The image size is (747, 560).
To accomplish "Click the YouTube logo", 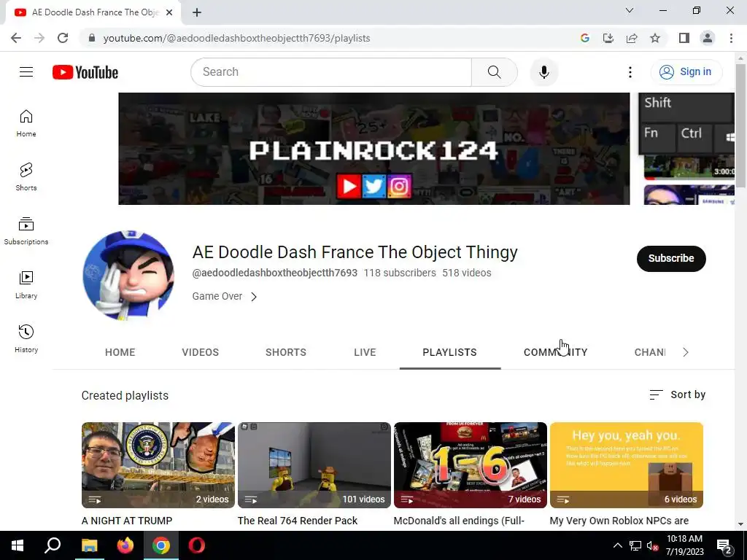I will click(x=85, y=72).
